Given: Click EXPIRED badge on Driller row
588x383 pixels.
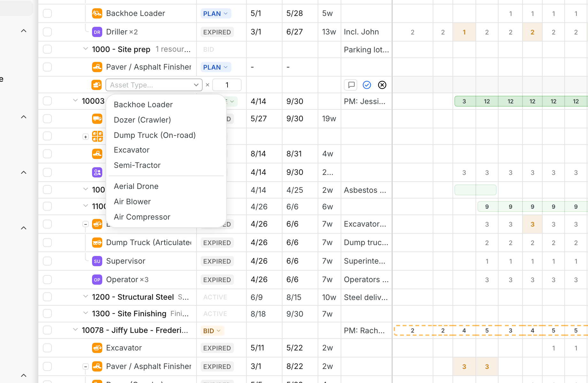Looking at the screenshot, I should (x=217, y=32).
